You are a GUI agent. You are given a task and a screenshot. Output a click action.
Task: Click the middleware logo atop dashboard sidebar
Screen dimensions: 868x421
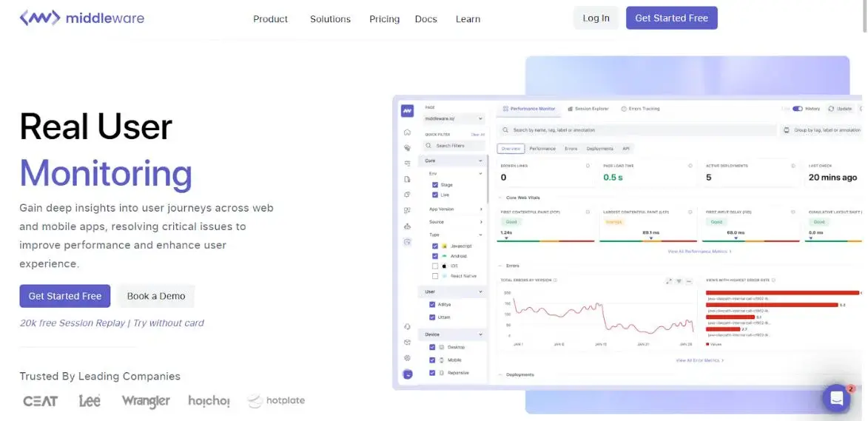tap(408, 111)
